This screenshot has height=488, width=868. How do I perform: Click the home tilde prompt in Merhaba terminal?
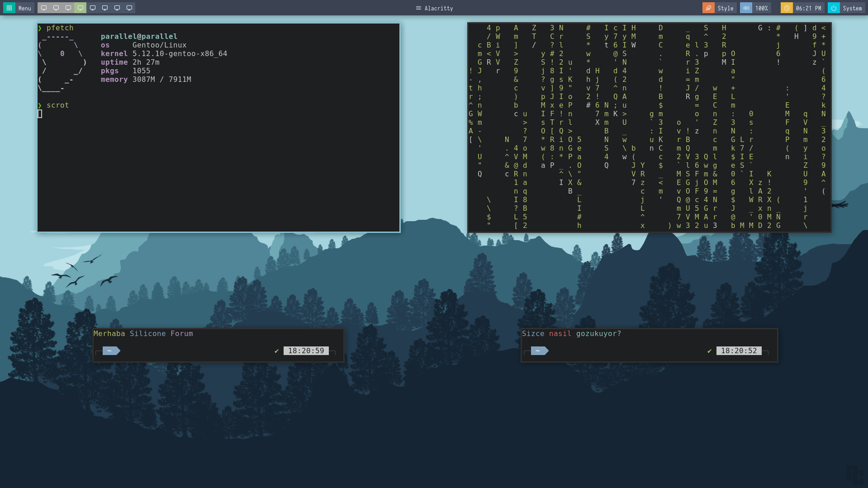[x=111, y=351]
